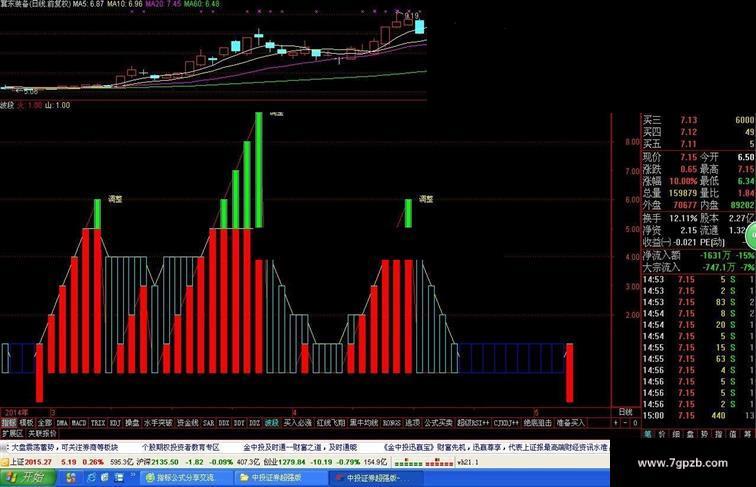The image size is (756, 487).
Task: Open the 关联报价 tab
Action: 42,433
